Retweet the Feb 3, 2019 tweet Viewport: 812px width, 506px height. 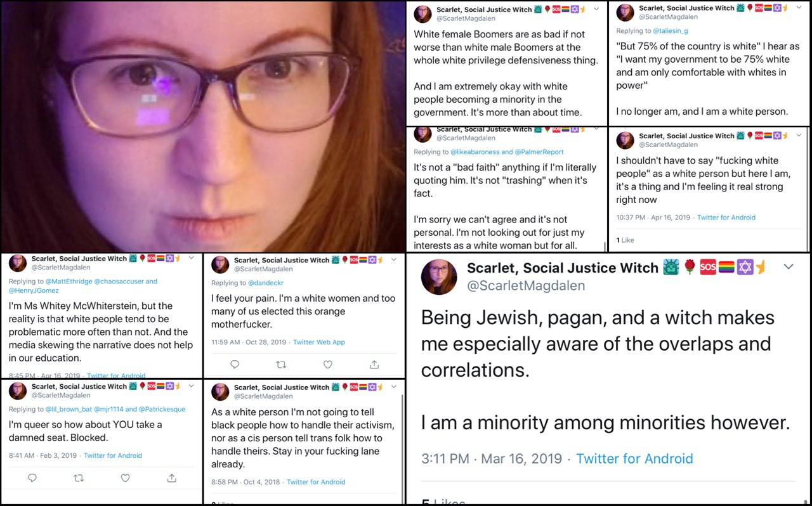tap(79, 478)
